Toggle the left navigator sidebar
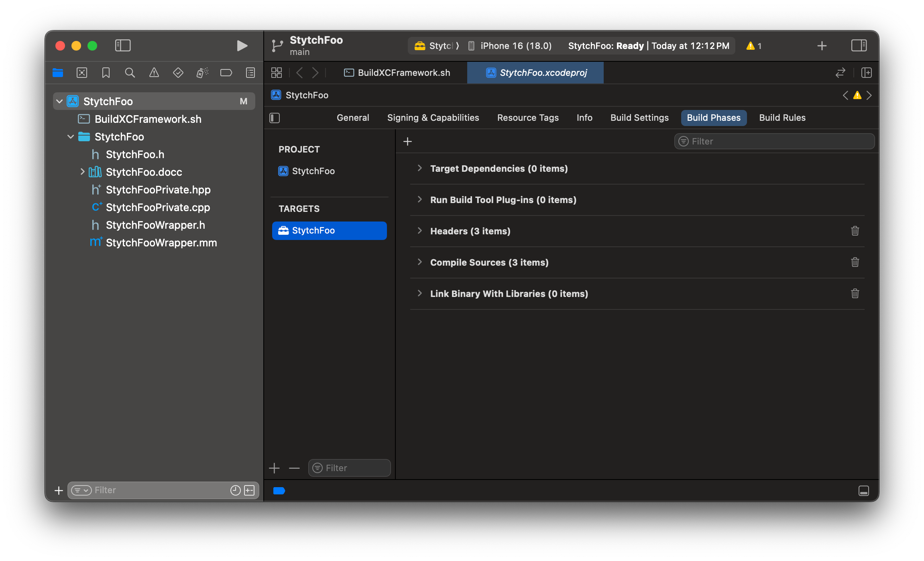 (x=123, y=45)
